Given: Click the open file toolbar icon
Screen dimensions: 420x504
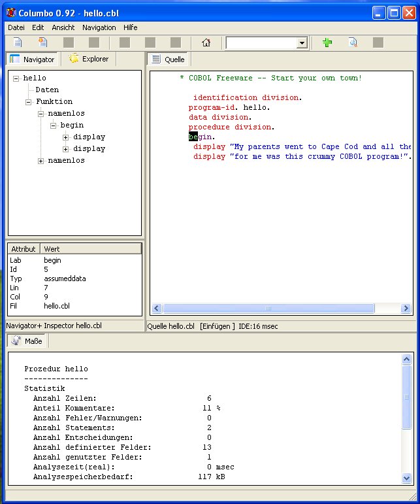Looking at the screenshot, I should pyautogui.click(x=42, y=42).
